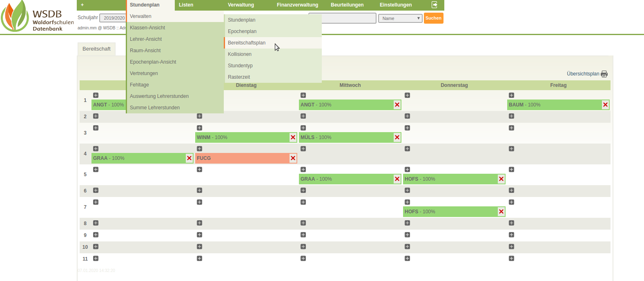Switch to the Bereitschaft tab

point(96,49)
